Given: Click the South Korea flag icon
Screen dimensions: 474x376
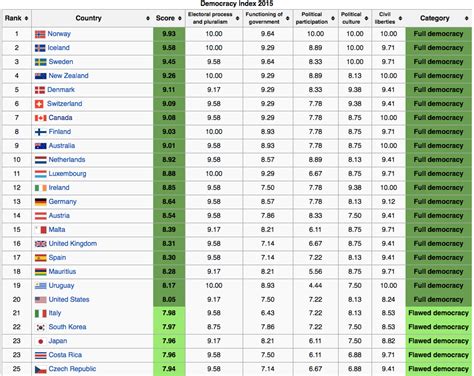Looking at the screenshot, I should tap(41, 327).
